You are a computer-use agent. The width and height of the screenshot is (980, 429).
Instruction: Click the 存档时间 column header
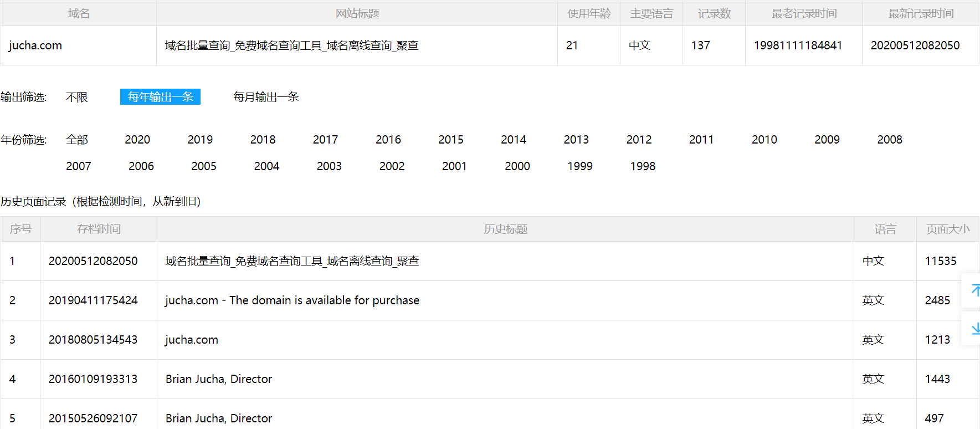[x=99, y=229]
